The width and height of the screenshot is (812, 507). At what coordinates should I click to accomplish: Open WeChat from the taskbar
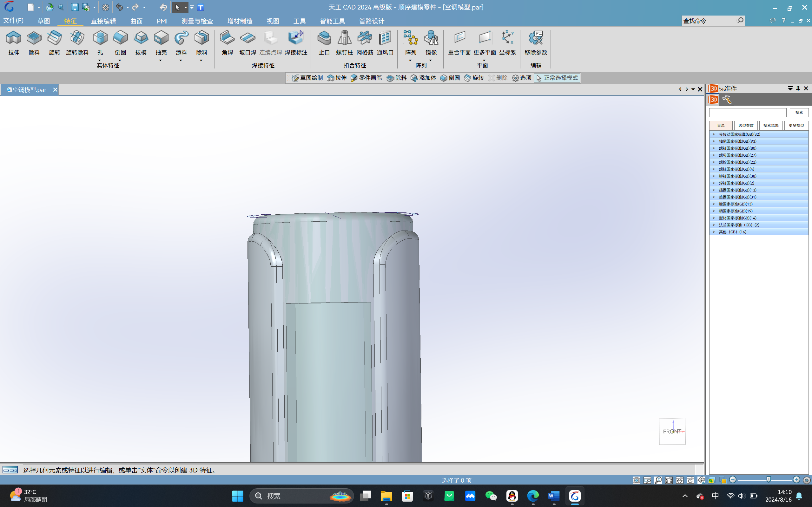[x=491, y=496]
